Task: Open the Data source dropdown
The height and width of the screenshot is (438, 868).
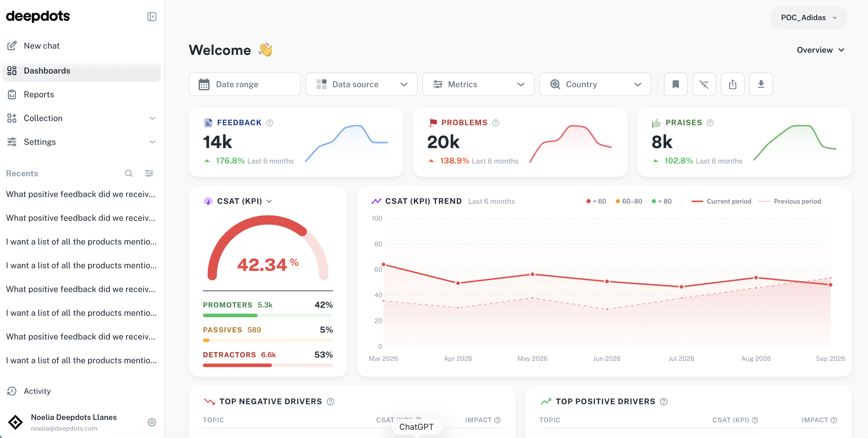Action: pyautogui.click(x=361, y=84)
